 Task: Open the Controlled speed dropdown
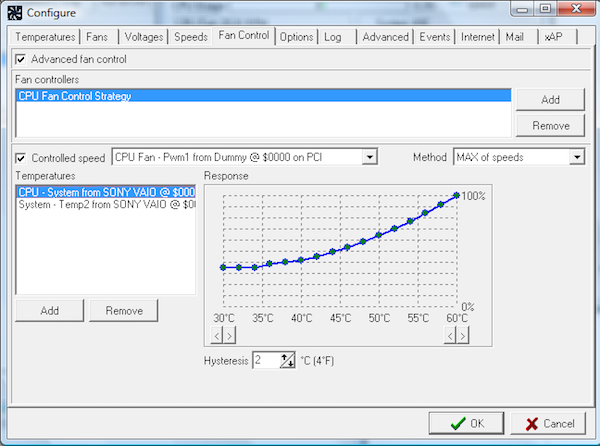[x=370, y=157]
